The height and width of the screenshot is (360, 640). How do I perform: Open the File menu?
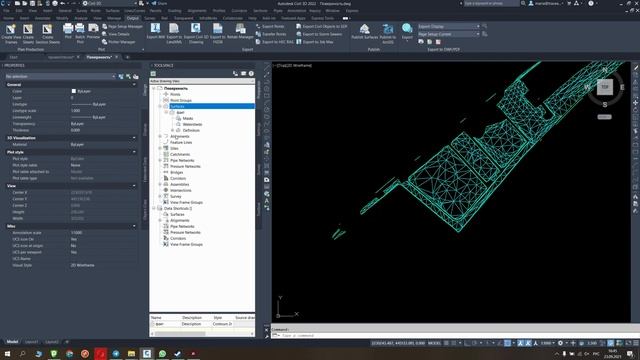click(x=7, y=11)
